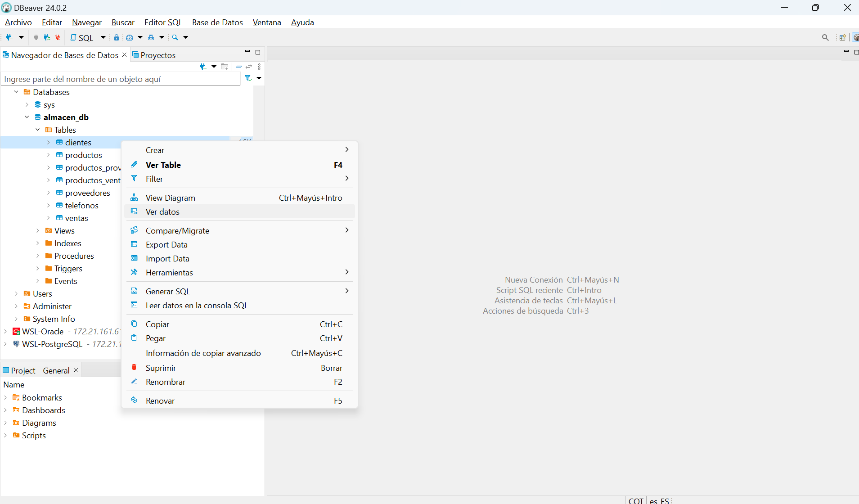Click the open perspective icon at top right
This screenshot has width=859, height=504.
pos(842,37)
